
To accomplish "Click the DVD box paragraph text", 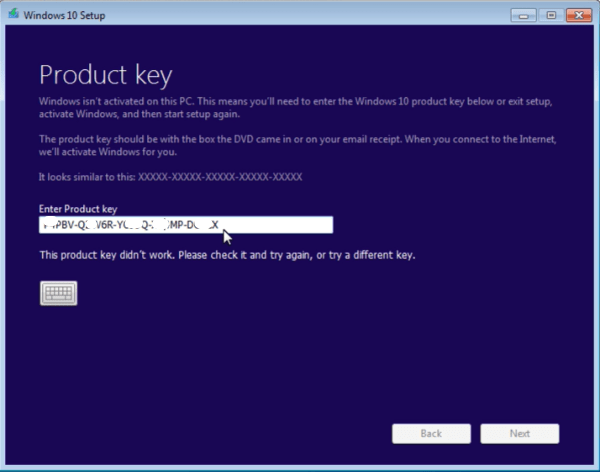I will 297,145.
